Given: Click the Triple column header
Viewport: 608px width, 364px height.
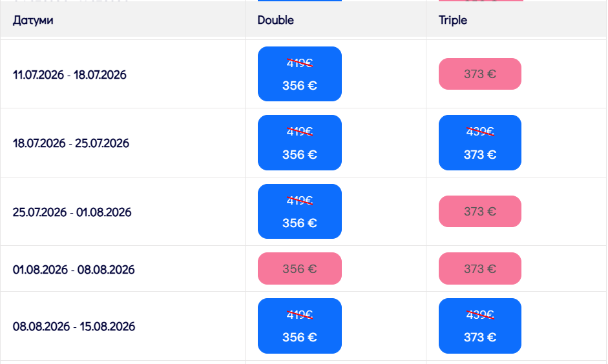Looking at the screenshot, I should pos(452,20).
